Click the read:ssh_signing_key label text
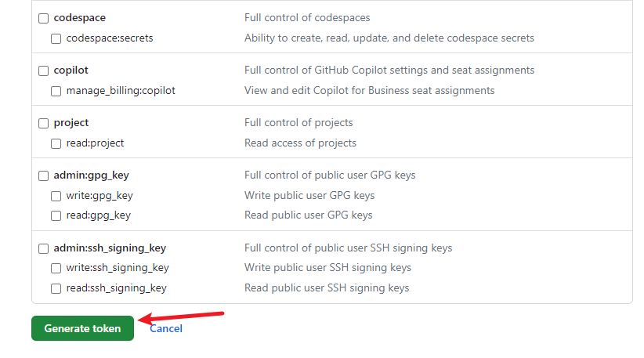The image size is (644, 358). [116, 288]
